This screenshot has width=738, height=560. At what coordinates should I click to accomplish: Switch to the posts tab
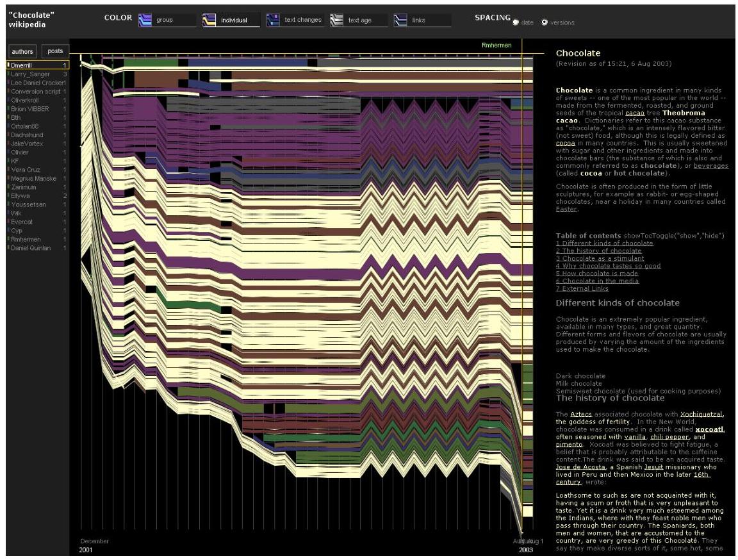coord(55,51)
